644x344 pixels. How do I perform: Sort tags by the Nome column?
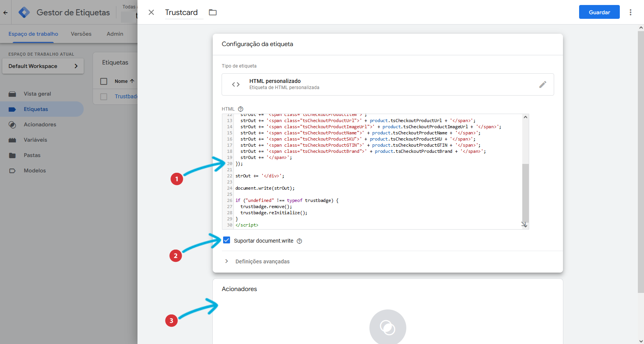pos(124,81)
